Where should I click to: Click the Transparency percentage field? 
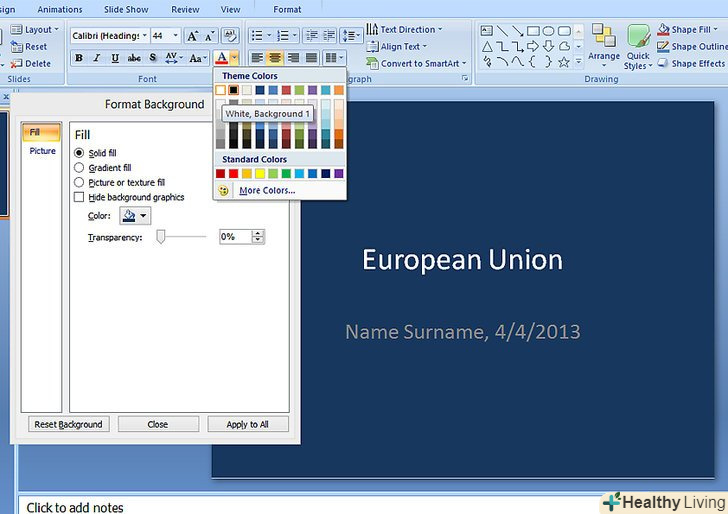tap(235, 237)
